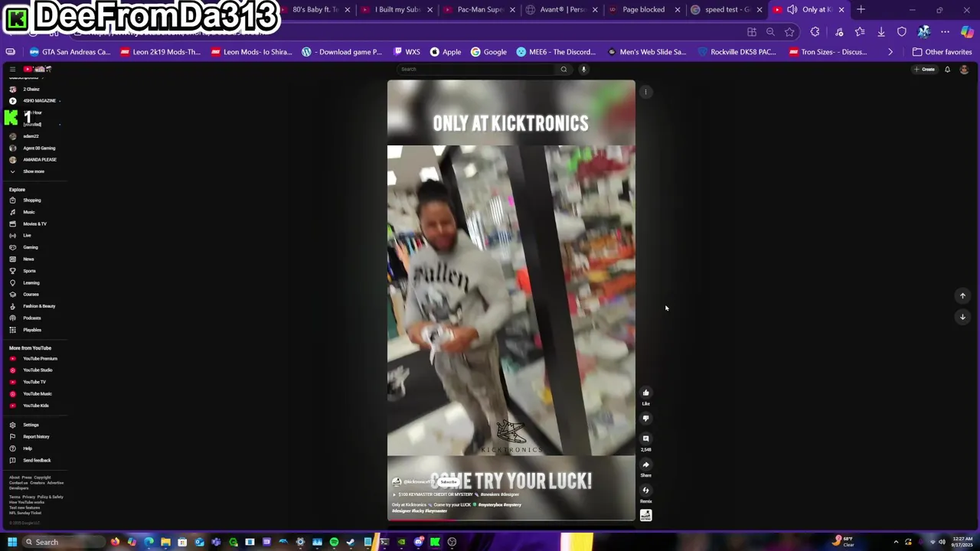The height and width of the screenshot is (551, 980).
Task: Show more bookmarks with the chevron
Action: (890, 52)
